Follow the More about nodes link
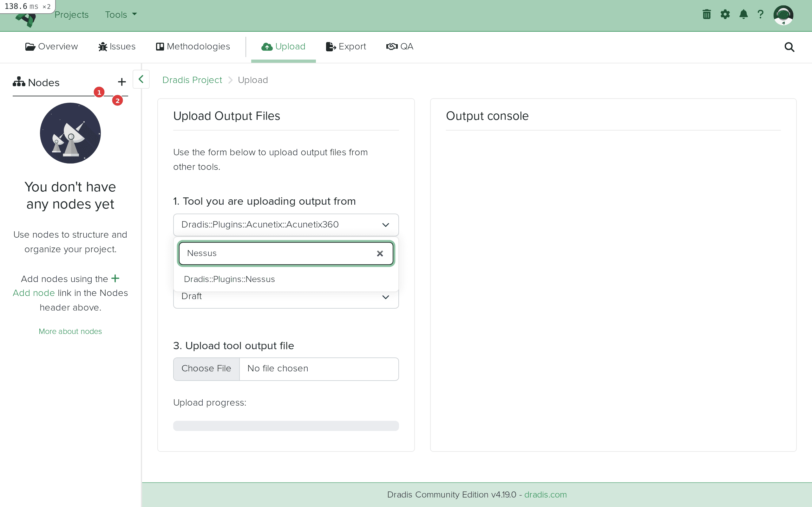812x507 pixels. point(70,331)
